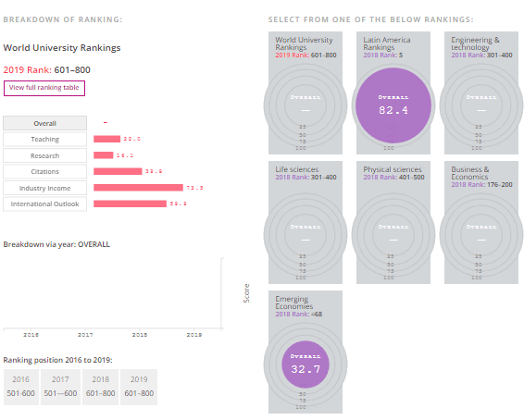
Task: Select the International Outlook tab
Action: coord(44,204)
